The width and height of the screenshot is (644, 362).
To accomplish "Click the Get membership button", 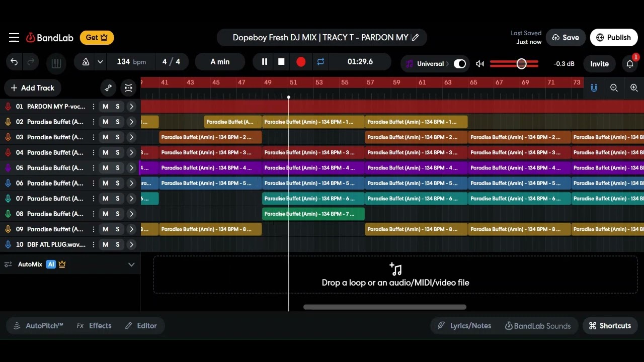I will click(x=97, y=38).
